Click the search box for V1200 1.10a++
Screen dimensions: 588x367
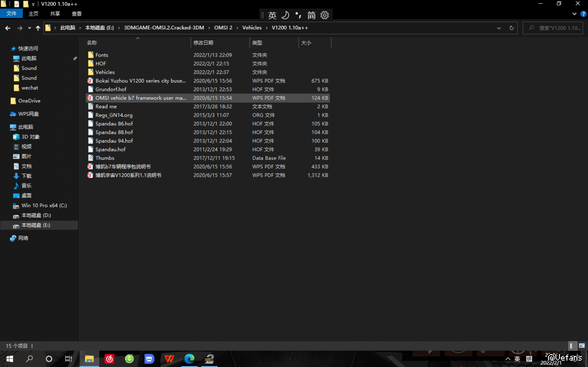click(553, 28)
